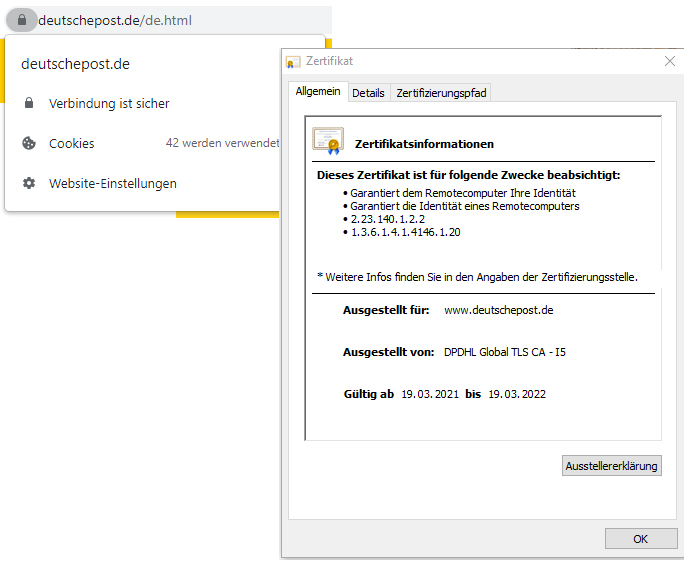Click the issuer DPDHL Global TLS CA - I5
This screenshot has width=690, height=563.
(505, 352)
